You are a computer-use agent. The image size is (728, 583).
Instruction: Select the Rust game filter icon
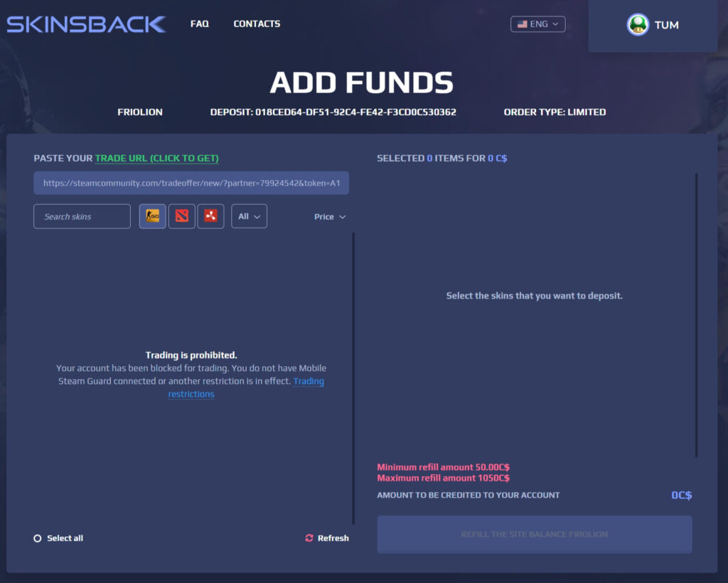[x=210, y=216]
